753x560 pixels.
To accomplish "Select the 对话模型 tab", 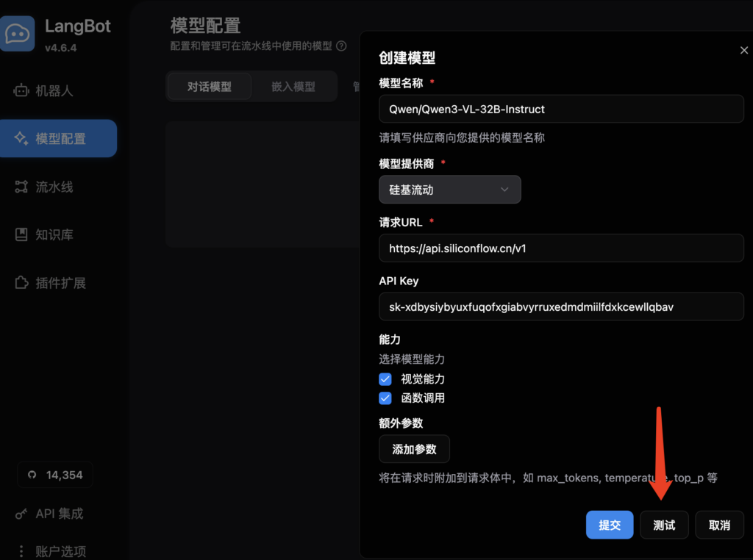I will (x=209, y=86).
